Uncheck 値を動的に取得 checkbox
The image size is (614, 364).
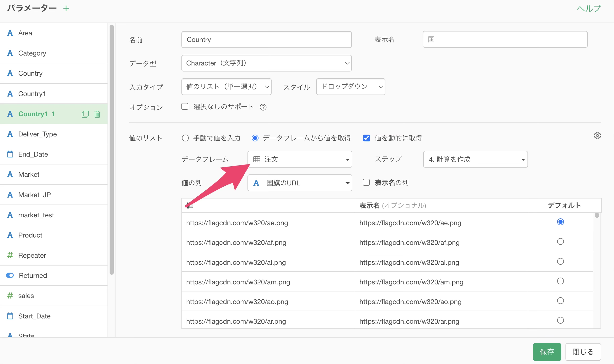[367, 138]
